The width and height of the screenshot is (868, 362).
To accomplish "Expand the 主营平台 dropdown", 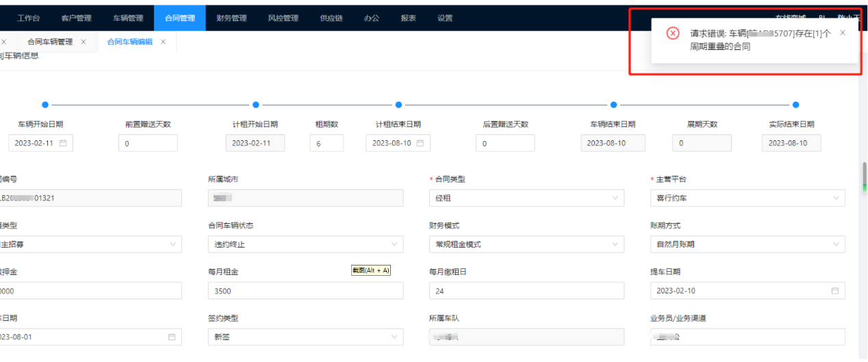I will tap(748, 198).
